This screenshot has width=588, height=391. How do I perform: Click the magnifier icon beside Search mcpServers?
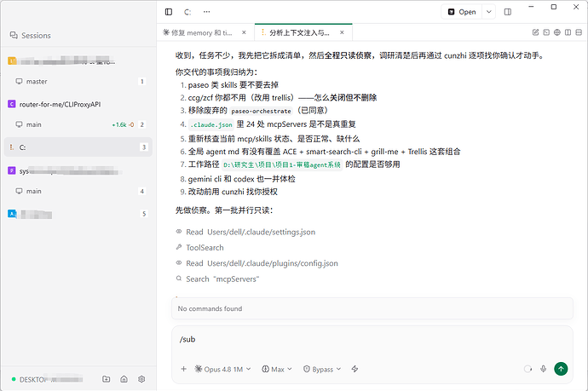tap(179, 279)
